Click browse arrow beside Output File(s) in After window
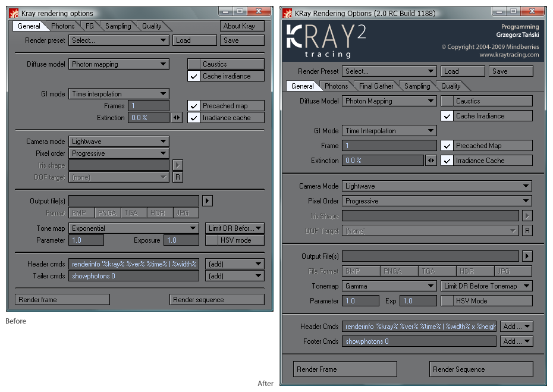553x392 pixels. (527, 256)
